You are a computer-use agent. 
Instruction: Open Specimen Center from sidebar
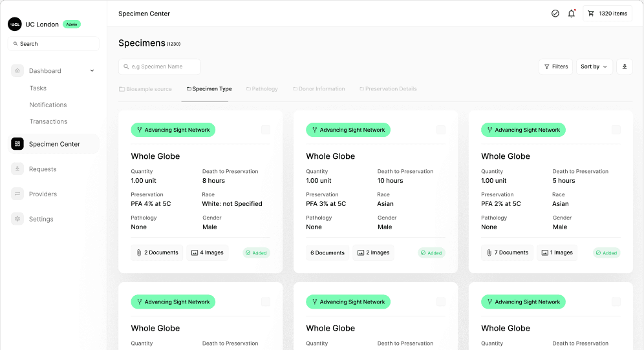(x=54, y=144)
